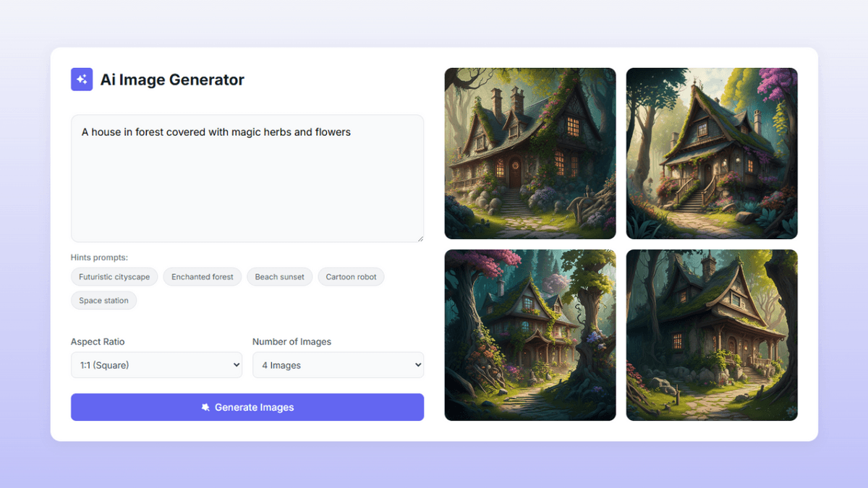Open the Aspect Ratio dropdown

[156, 365]
